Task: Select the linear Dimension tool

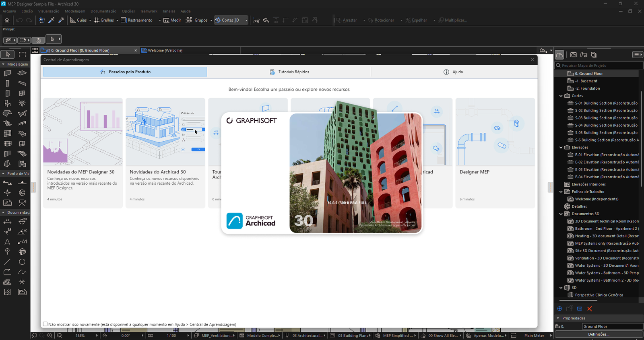Action: [x=8, y=222]
